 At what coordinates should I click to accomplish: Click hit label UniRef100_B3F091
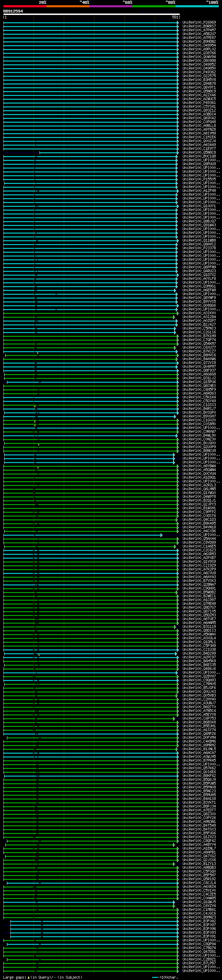[199, 936]
